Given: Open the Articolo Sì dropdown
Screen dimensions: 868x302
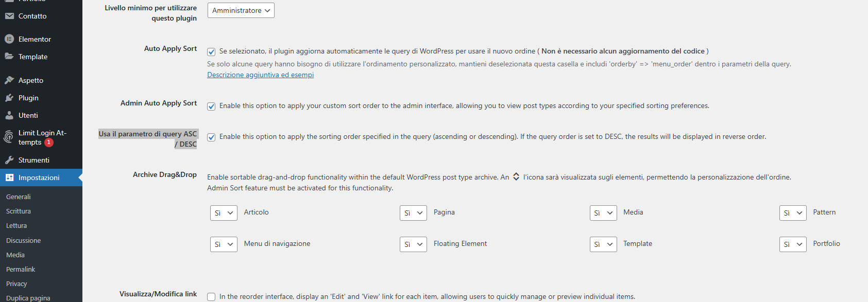Looking at the screenshot, I should pos(224,213).
